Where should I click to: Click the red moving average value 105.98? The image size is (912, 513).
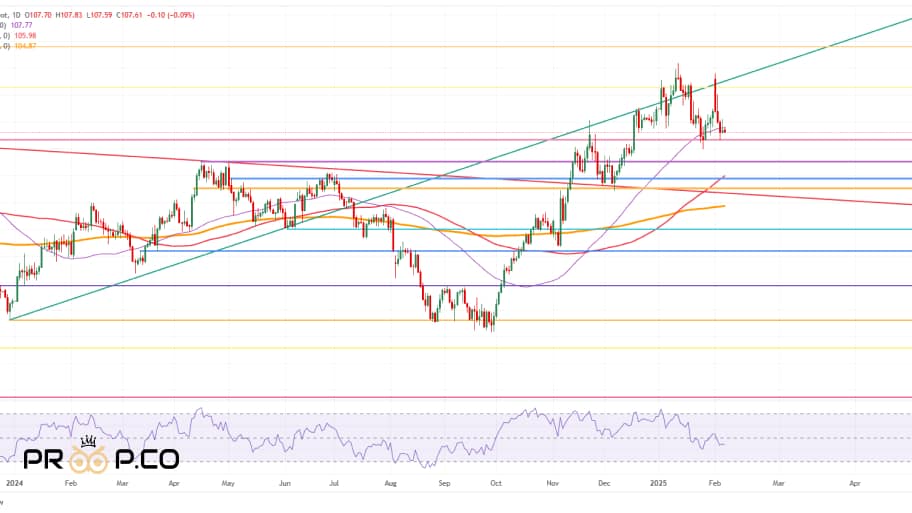(x=26, y=37)
